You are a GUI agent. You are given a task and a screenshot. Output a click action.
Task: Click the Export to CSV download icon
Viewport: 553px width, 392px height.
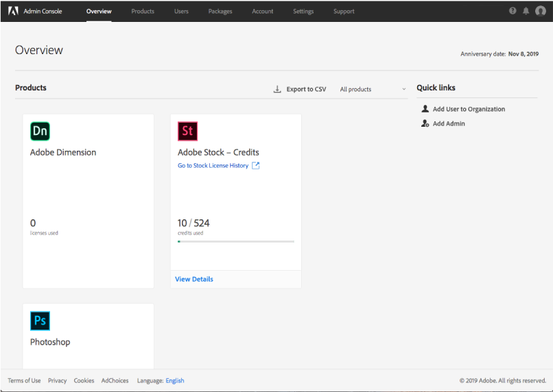277,89
